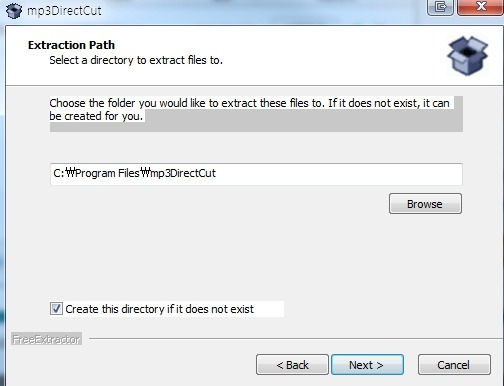Close the mp3DirectCut extractor window
This screenshot has height=386, width=504.
coord(480,7)
